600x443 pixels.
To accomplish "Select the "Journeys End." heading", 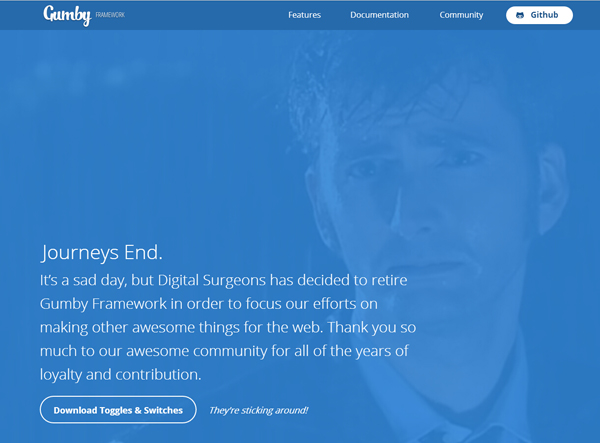I will pyautogui.click(x=102, y=253).
